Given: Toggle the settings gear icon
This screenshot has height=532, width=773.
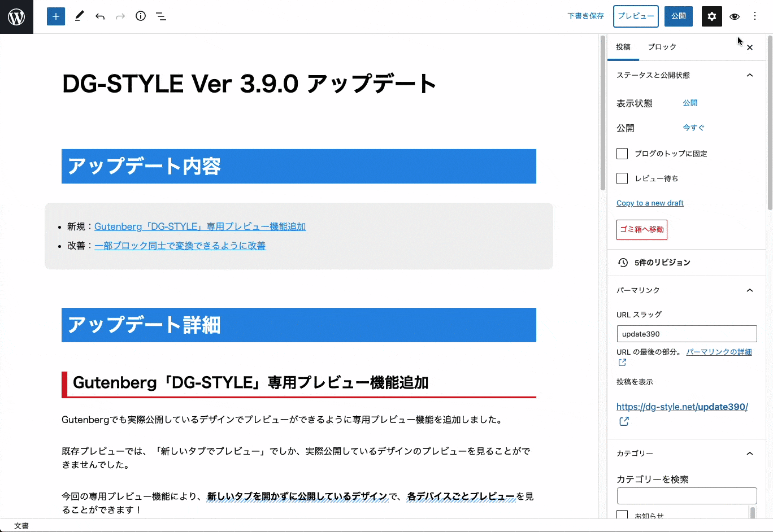Looking at the screenshot, I should (x=711, y=16).
